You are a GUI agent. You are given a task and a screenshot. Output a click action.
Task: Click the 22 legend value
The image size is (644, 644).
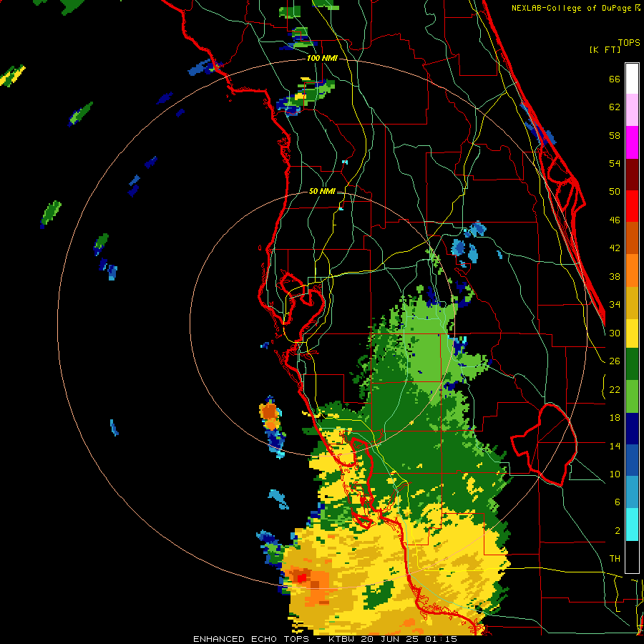tap(615, 389)
